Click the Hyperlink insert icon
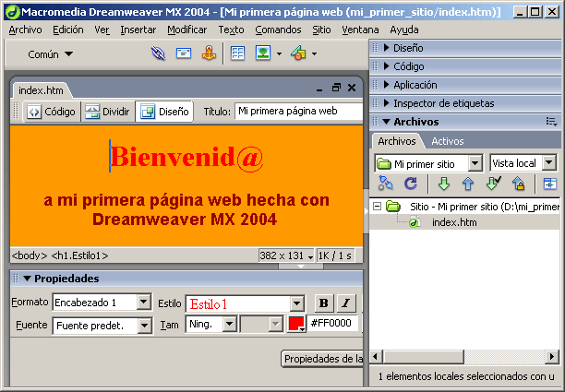Image resolution: width=565 pixels, height=392 pixels. [159, 54]
